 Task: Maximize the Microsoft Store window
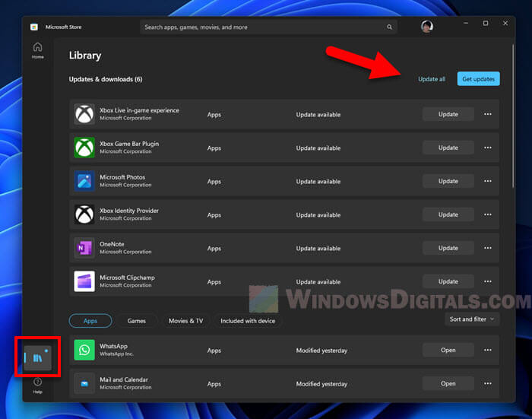pos(486,23)
